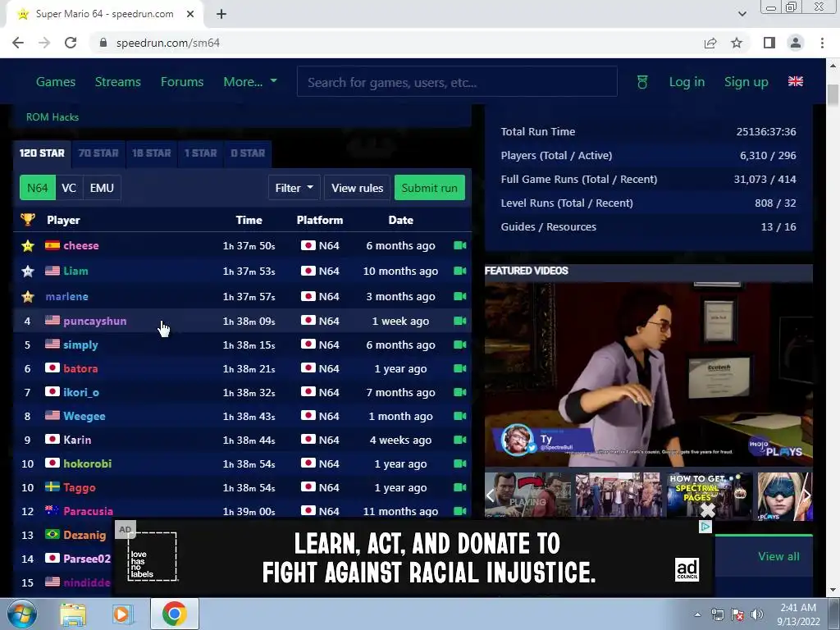Switch to the 16 STAR category tab
Image resolution: width=840 pixels, height=630 pixels.
[x=152, y=153]
